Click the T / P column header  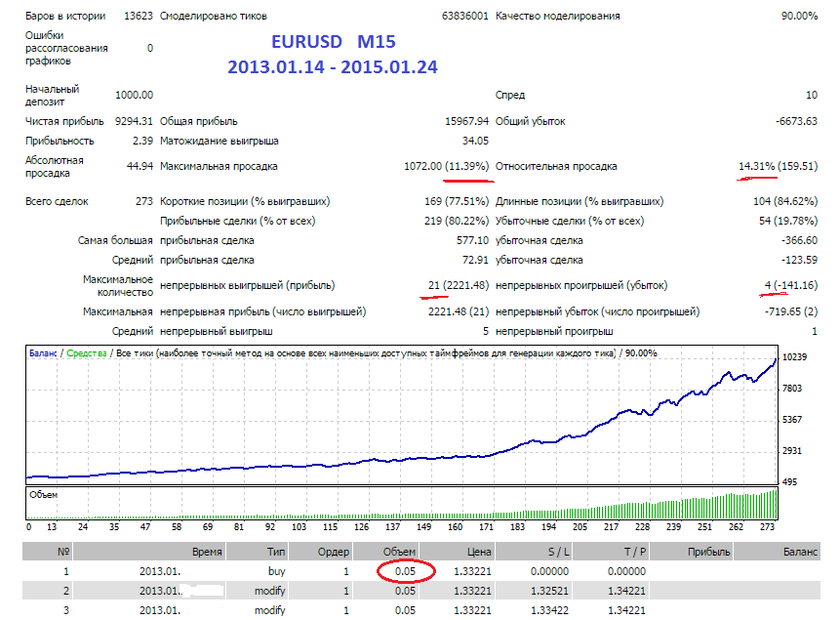[635, 552]
